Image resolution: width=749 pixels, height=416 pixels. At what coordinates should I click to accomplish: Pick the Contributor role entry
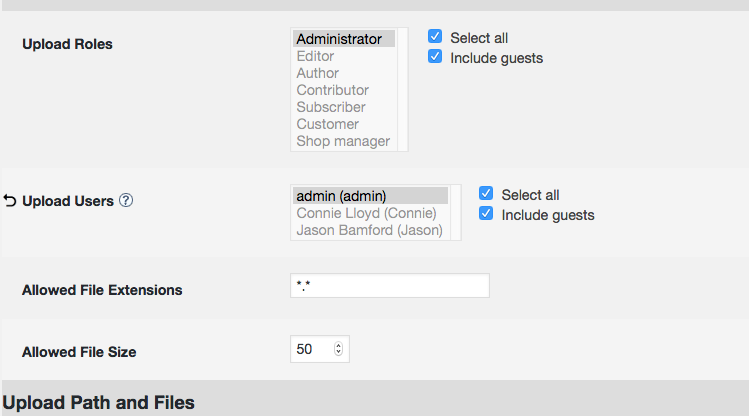pyautogui.click(x=344, y=90)
